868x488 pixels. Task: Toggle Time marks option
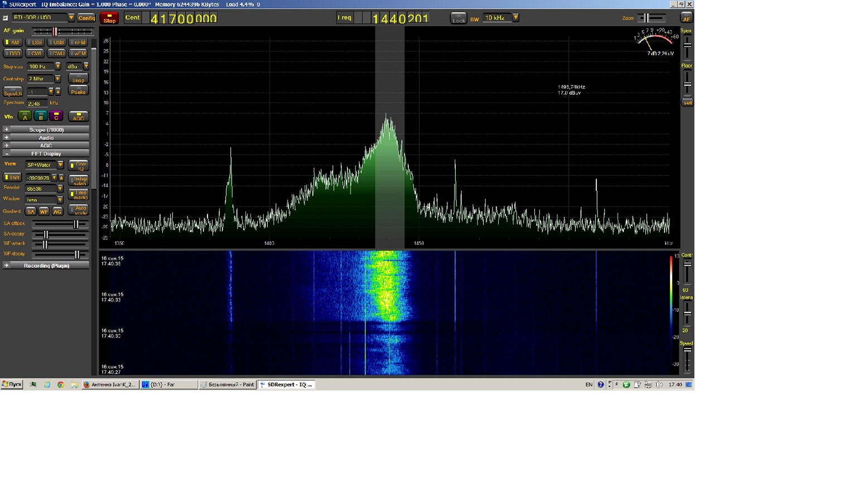(x=78, y=195)
